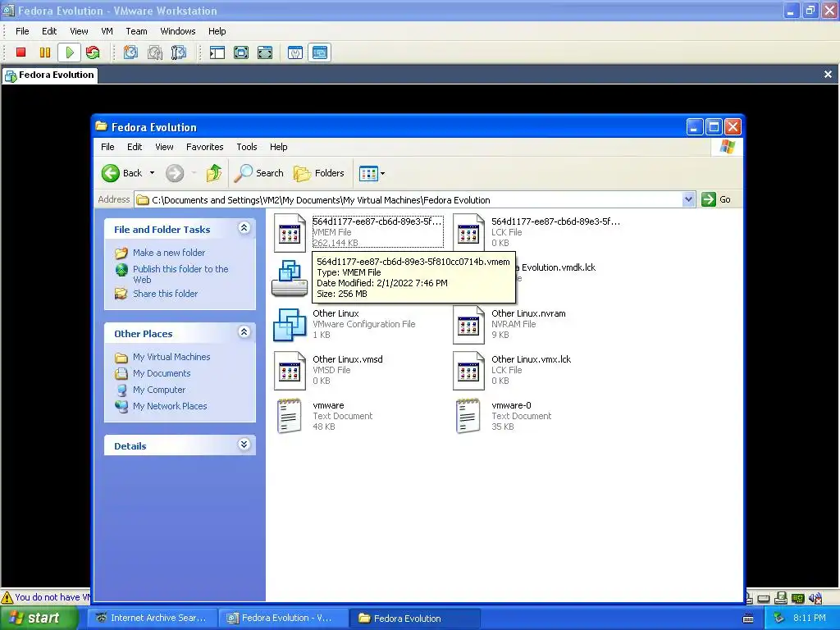Click Explorer Back button
This screenshot has width=840, height=630.
tap(122, 173)
